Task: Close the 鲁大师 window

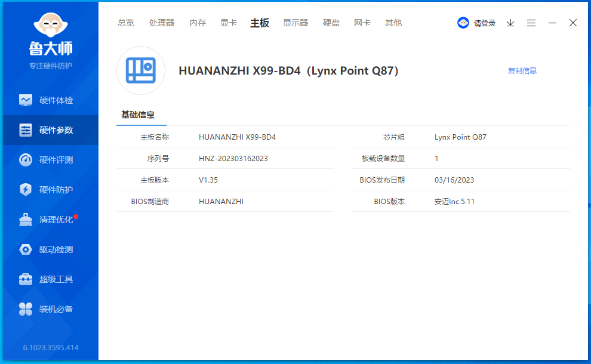Action: [x=573, y=23]
